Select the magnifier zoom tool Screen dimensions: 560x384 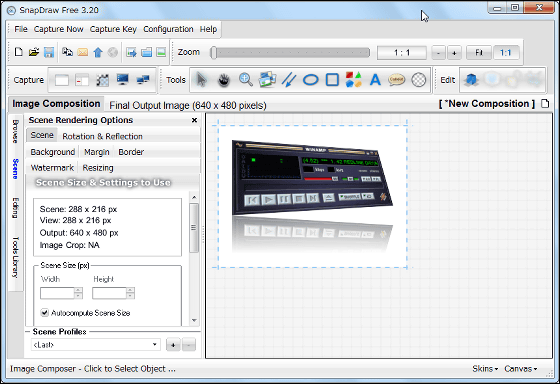click(246, 80)
